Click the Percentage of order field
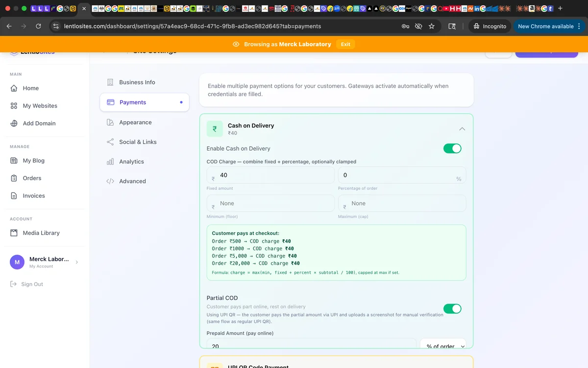588x368 pixels. pos(402,175)
